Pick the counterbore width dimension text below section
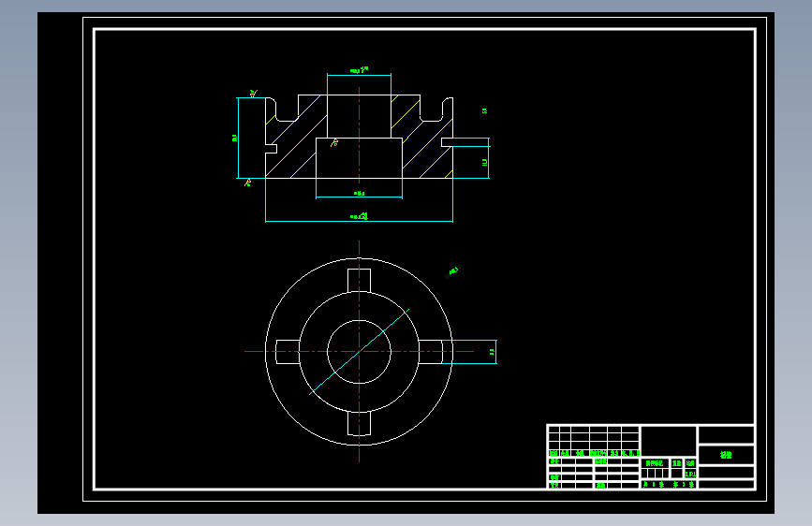This screenshot has width=812, height=526. 359,193
